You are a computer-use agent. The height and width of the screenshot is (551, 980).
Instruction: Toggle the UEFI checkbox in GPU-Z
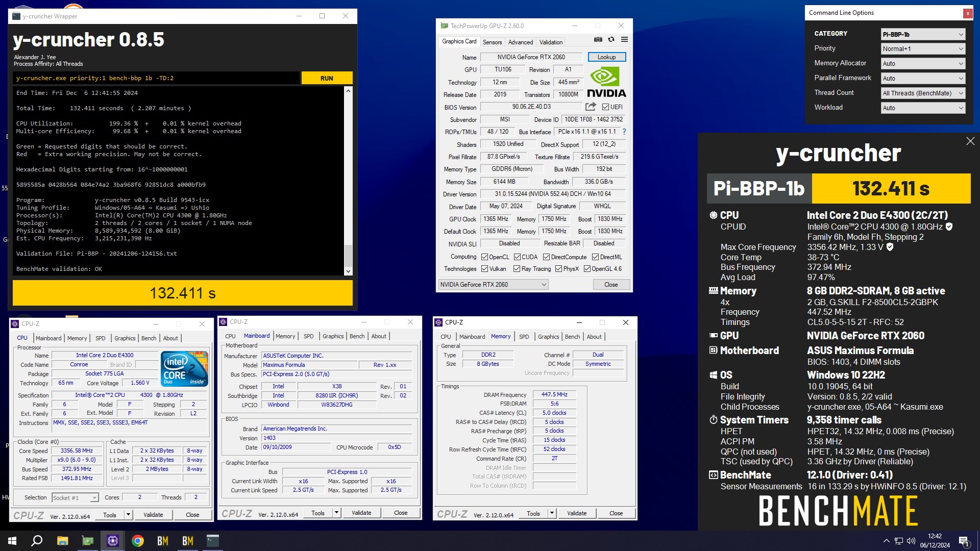[605, 107]
